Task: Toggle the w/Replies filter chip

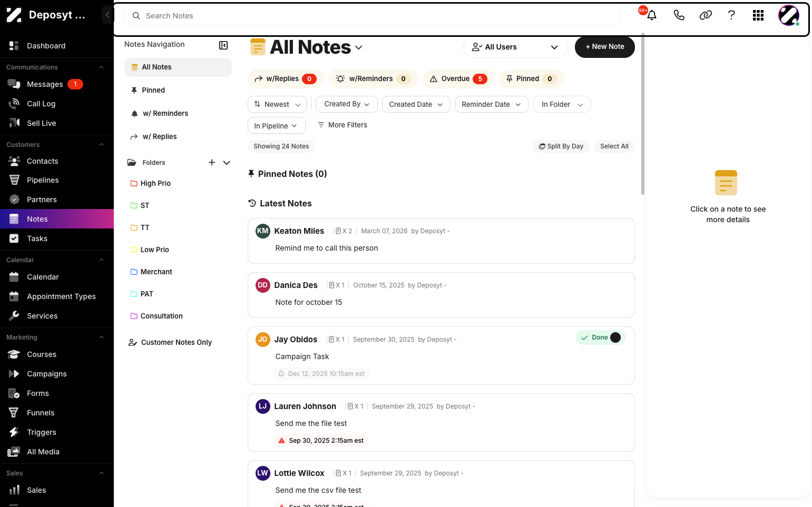Action: 286,78
